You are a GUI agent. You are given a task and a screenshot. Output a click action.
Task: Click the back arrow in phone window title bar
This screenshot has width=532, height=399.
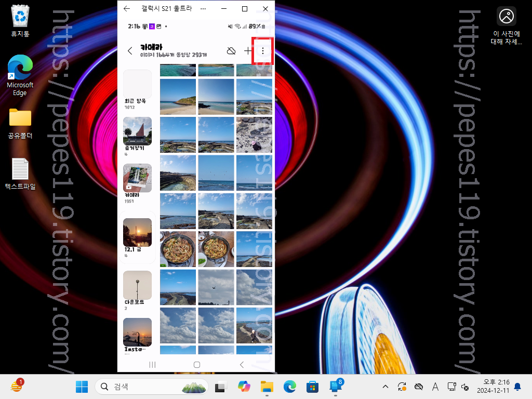click(x=127, y=8)
